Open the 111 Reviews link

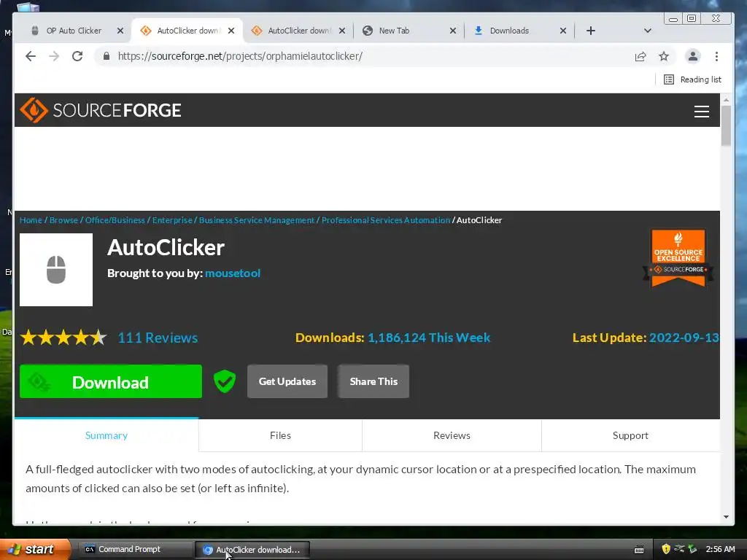tap(158, 338)
